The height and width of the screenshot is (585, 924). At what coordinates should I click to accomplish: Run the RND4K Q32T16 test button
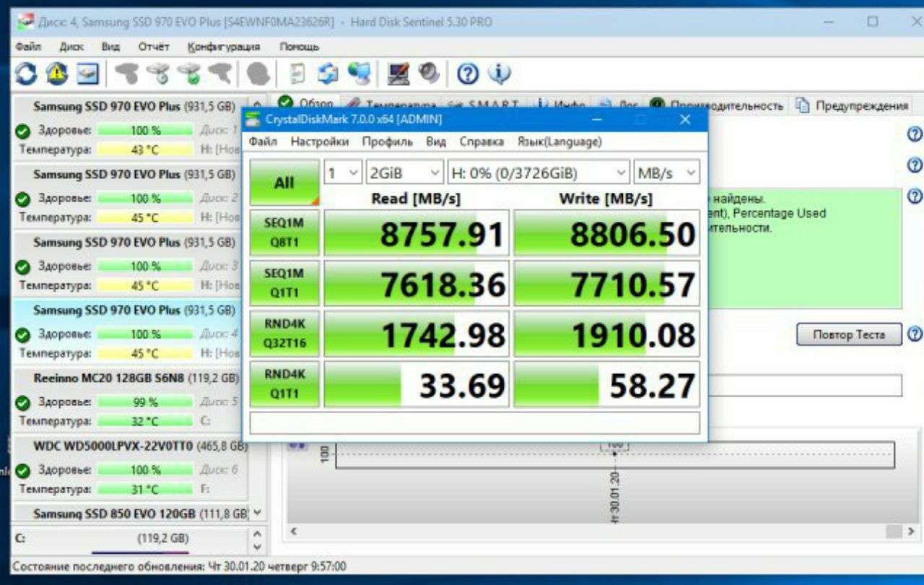click(284, 334)
